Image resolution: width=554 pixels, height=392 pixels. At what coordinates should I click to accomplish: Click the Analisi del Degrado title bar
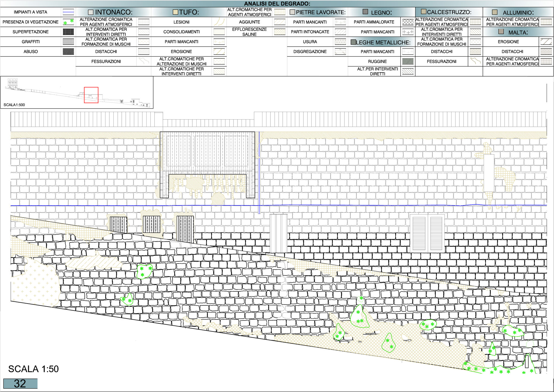point(277,4)
